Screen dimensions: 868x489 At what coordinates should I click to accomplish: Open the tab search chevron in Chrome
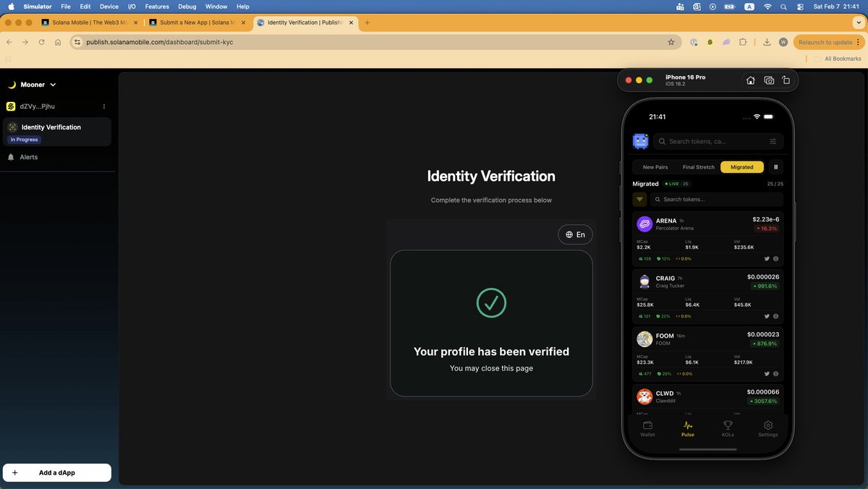tap(859, 22)
